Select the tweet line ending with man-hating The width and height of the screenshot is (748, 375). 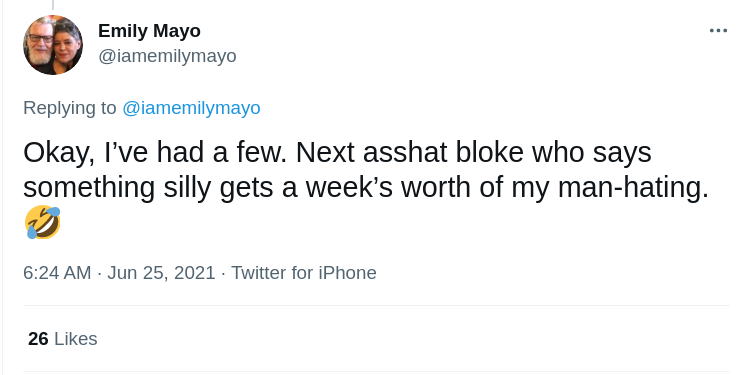(x=366, y=188)
